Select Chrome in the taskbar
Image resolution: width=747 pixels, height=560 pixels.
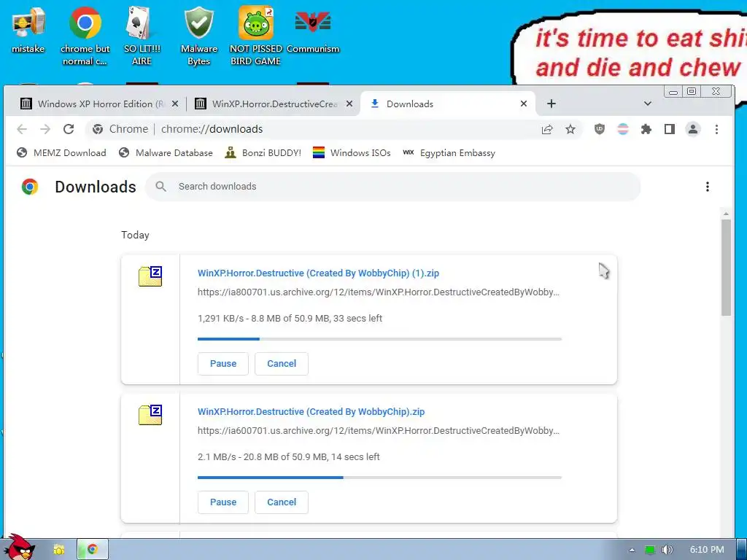(93, 550)
